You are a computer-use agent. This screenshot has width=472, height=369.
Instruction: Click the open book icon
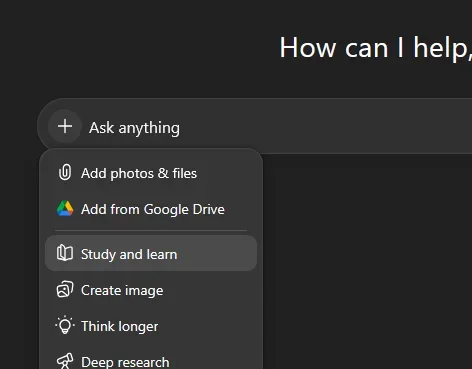65,253
